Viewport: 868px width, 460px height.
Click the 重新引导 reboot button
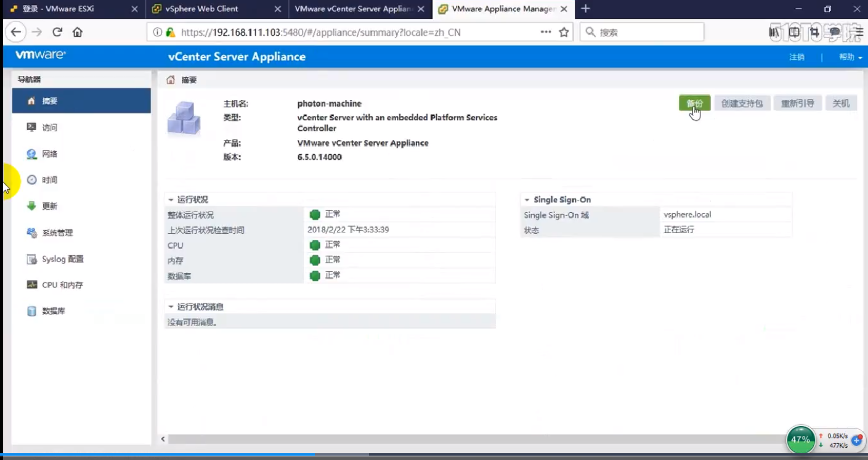pos(797,103)
